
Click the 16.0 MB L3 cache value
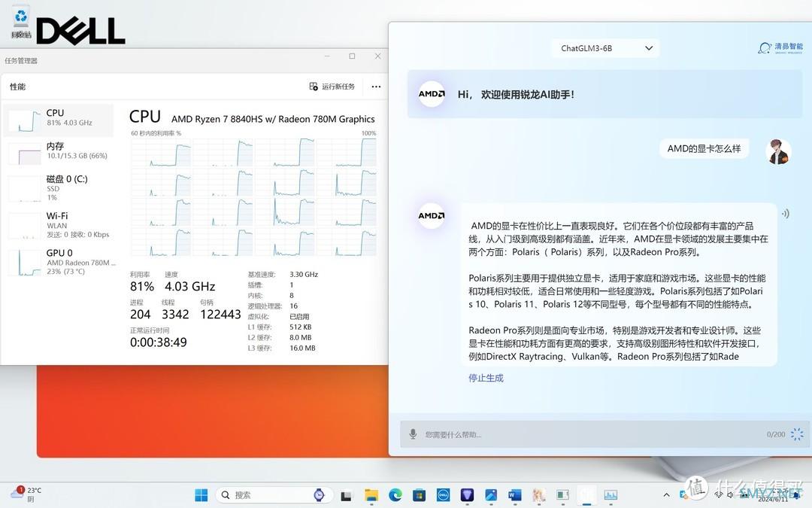coord(302,348)
